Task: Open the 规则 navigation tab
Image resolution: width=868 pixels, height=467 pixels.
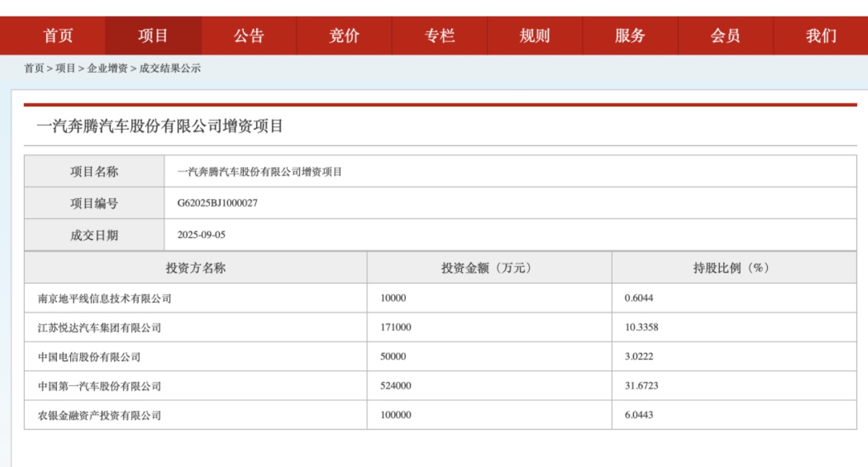Action: 535,36
